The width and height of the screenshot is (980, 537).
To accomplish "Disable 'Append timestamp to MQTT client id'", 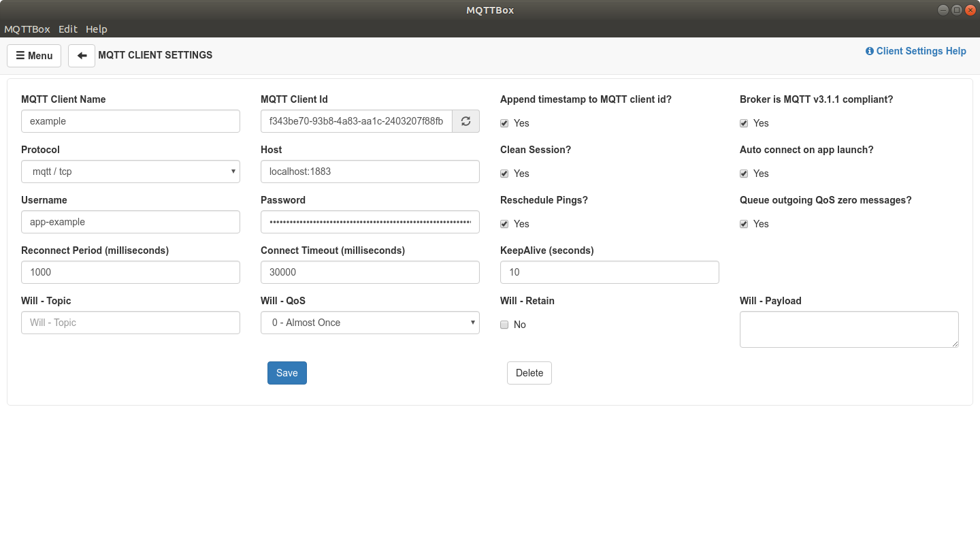I will [504, 123].
